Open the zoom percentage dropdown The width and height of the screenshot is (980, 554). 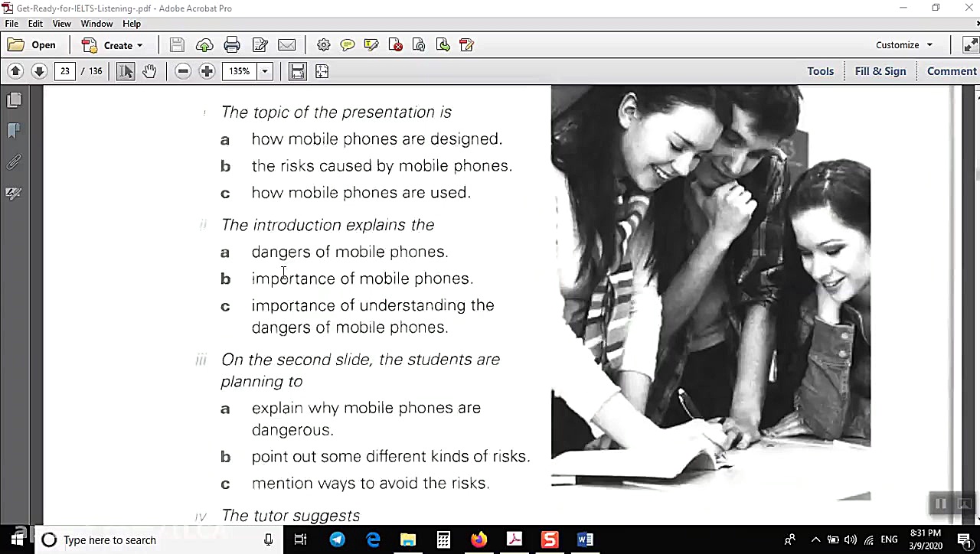264,71
